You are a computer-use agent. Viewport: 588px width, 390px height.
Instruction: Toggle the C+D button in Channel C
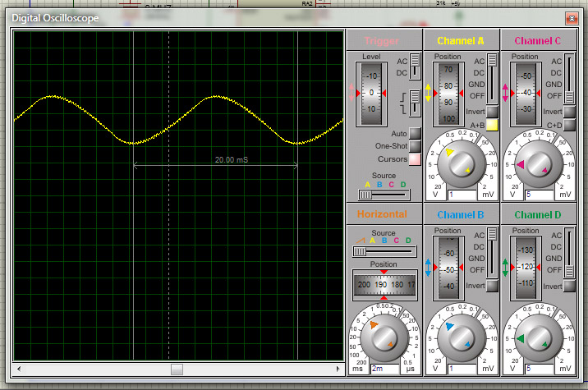coord(569,125)
